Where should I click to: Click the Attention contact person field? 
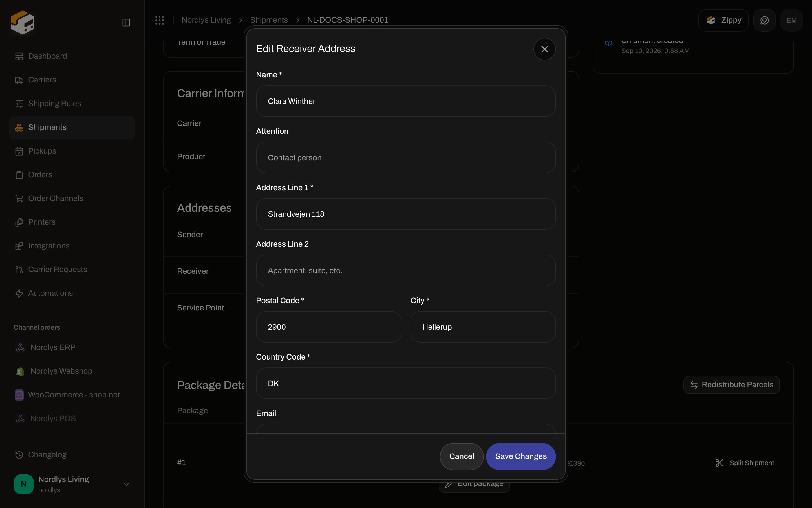pyautogui.click(x=406, y=157)
